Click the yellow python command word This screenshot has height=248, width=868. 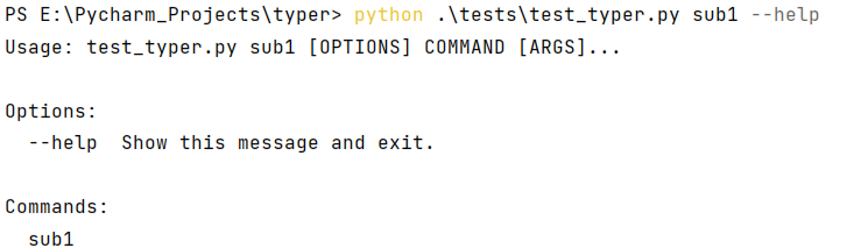(388, 16)
